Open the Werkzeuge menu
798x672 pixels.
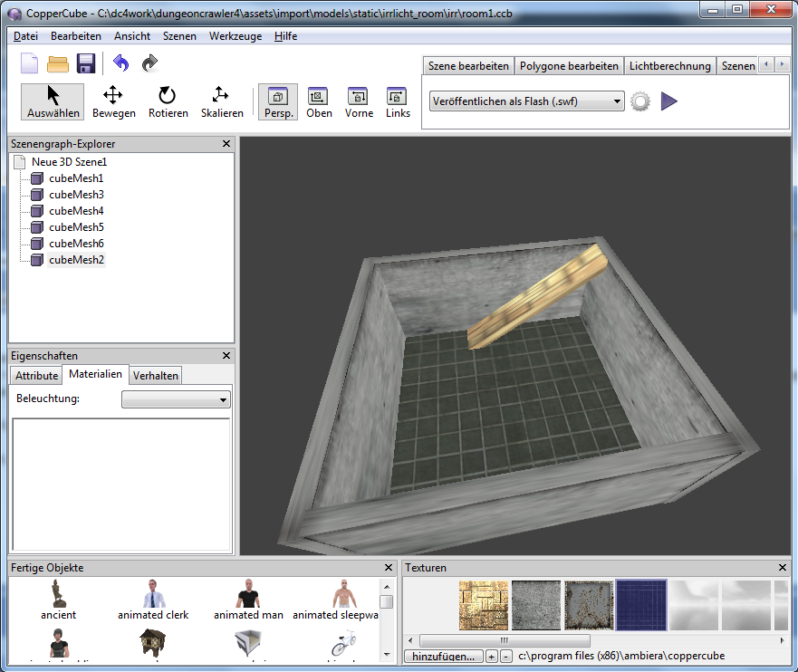(235, 36)
